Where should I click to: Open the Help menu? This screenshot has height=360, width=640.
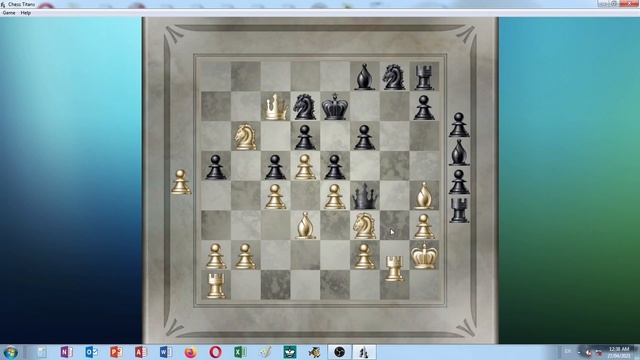point(26,13)
